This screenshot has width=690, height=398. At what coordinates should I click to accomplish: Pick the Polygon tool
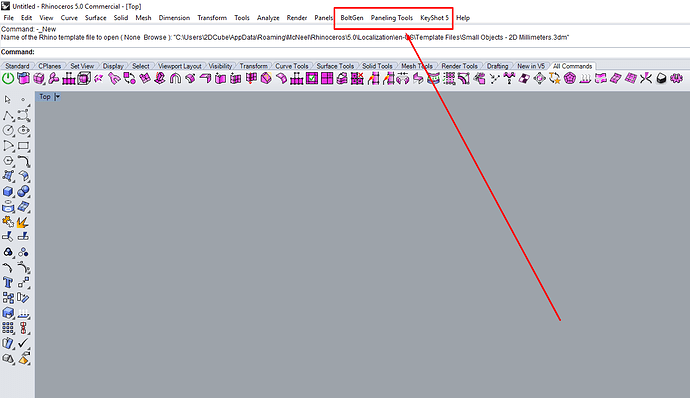click(8, 161)
